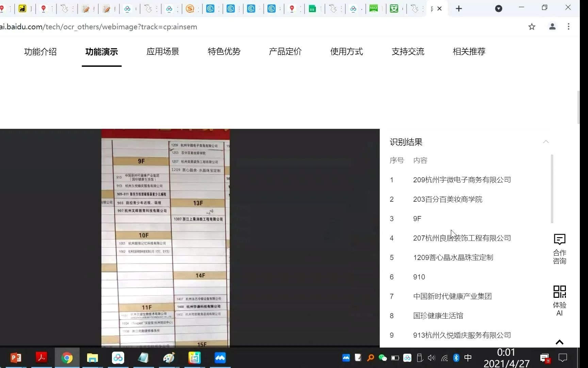The height and width of the screenshot is (368, 588).
Task: Select result 国珍健康生活馆
Action: (438, 316)
